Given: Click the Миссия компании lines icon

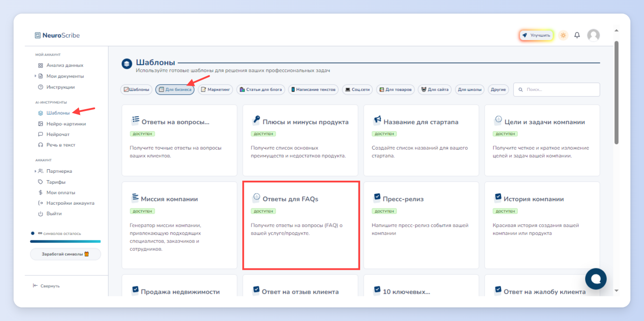Looking at the screenshot, I should click(135, 197).
